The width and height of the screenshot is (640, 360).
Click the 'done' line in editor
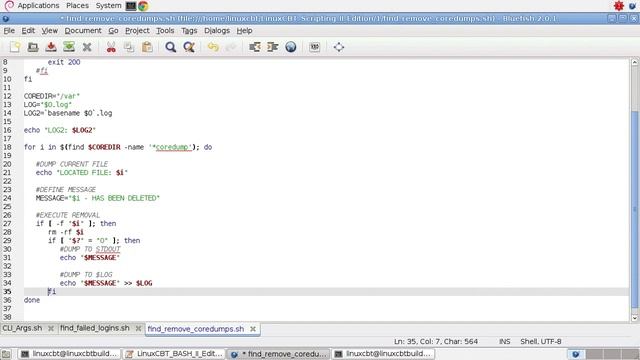pos(32,300)
